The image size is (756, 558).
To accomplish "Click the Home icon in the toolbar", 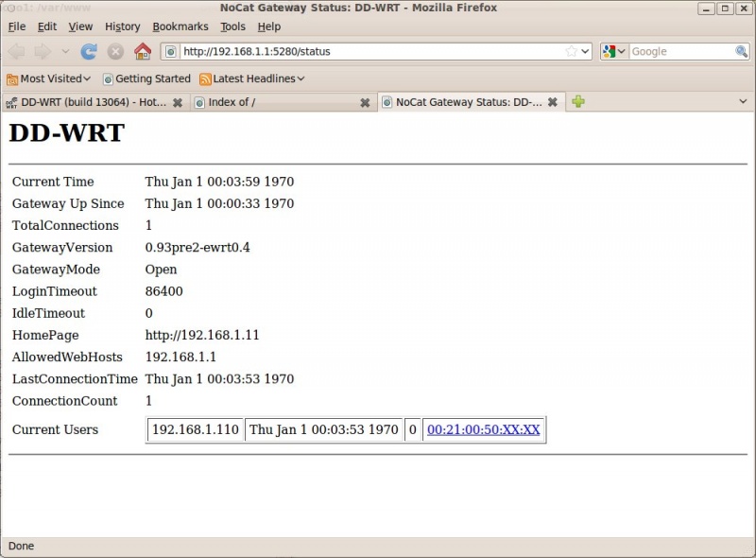I will (x=142, y=51).
